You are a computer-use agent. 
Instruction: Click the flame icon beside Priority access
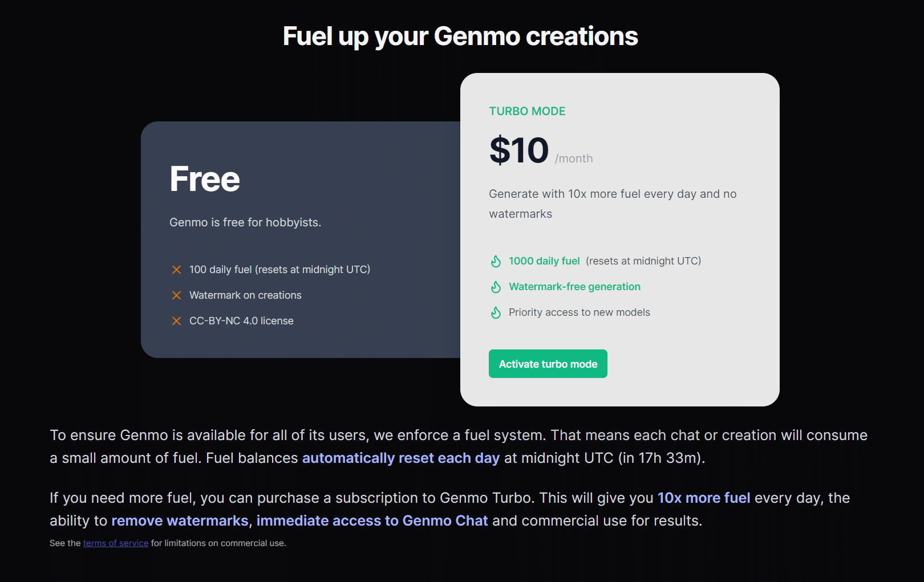(496, 312)
